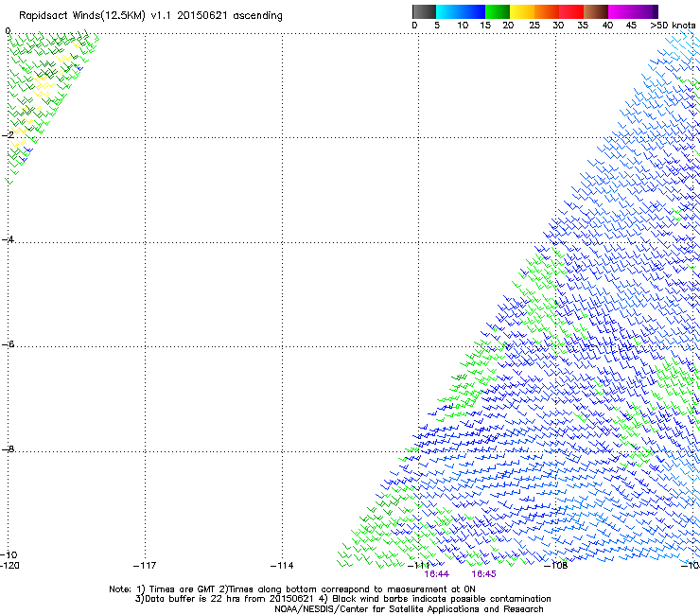Screen dimensions: 700x615
Task: Click the '45' label under the color bar
Action: (x=631, y=26)
